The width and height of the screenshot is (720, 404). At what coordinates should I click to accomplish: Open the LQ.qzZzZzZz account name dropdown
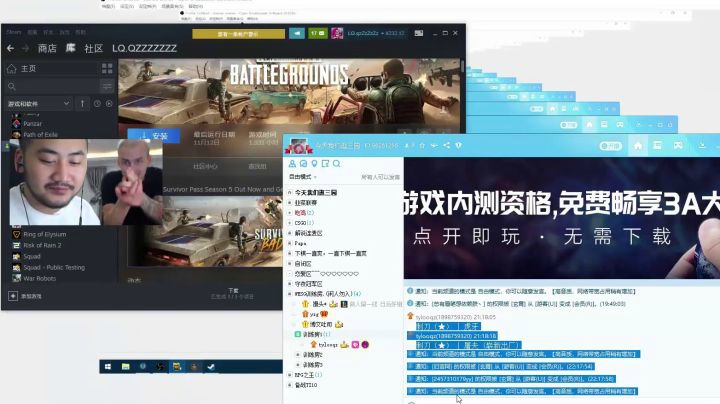(x=376, y=34)
